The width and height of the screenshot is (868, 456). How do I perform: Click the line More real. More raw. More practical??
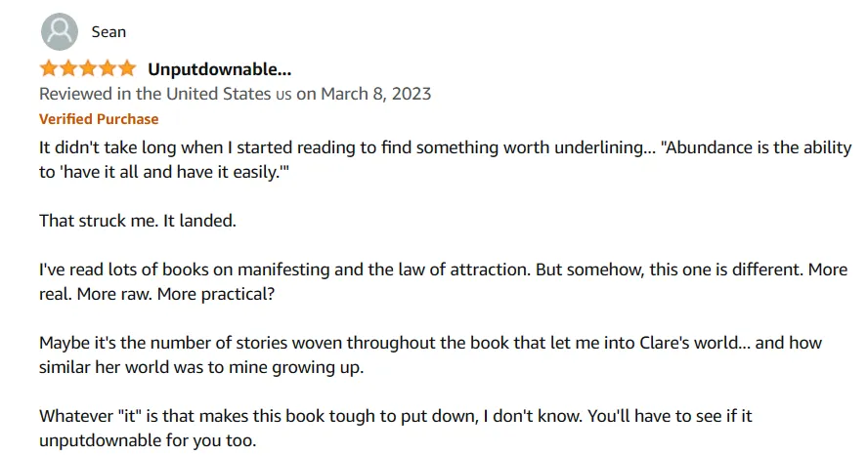tap(156, 294)
